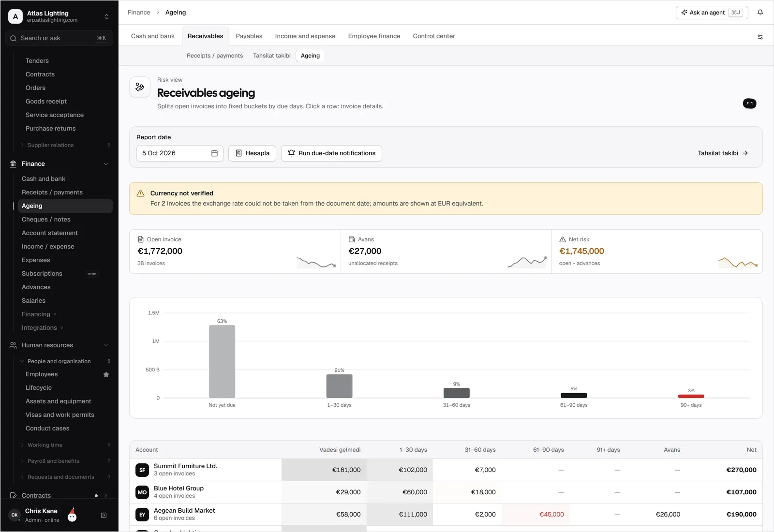
Task: Click the SF account avatar
Action: click(142, 470)
